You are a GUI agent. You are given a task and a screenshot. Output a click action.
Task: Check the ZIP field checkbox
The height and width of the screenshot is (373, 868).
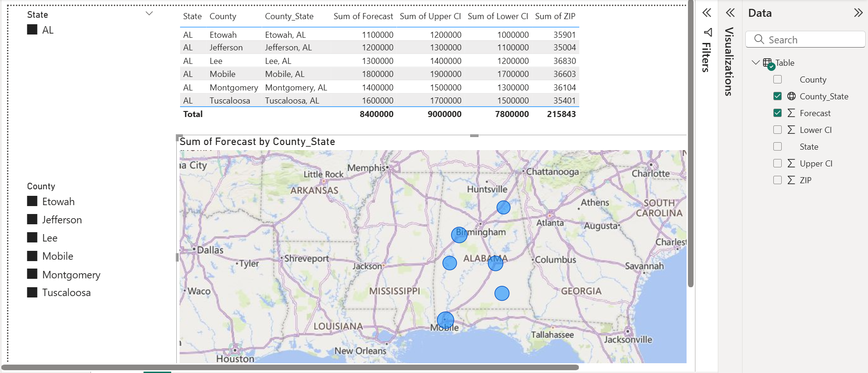(x=778, y=180)
